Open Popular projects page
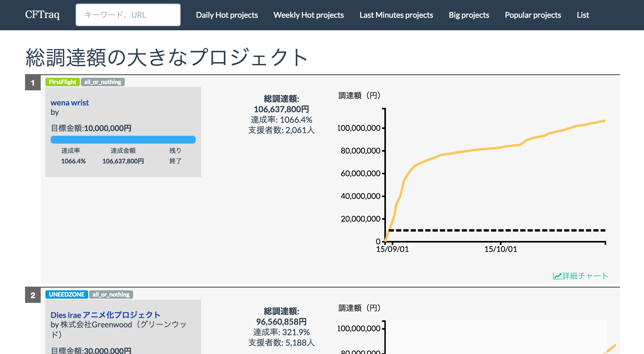 click(x=533, y=15)
